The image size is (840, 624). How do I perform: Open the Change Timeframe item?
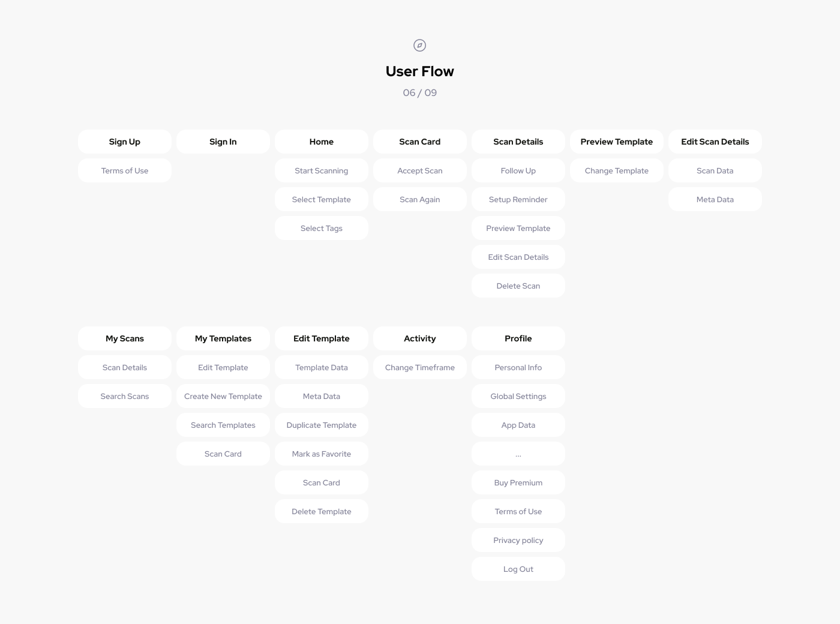(420, 367)
